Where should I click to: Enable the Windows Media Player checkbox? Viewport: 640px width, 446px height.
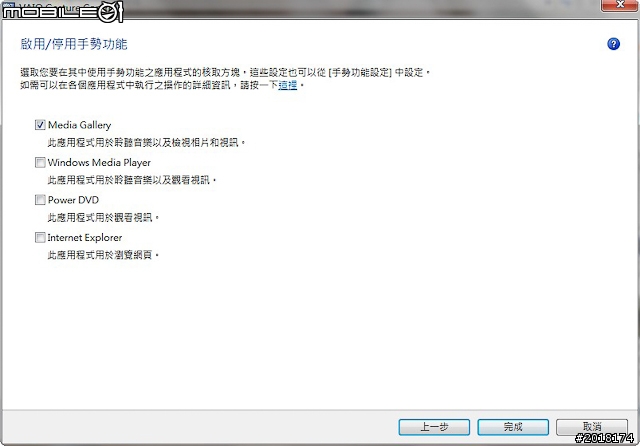click(40, 162)
